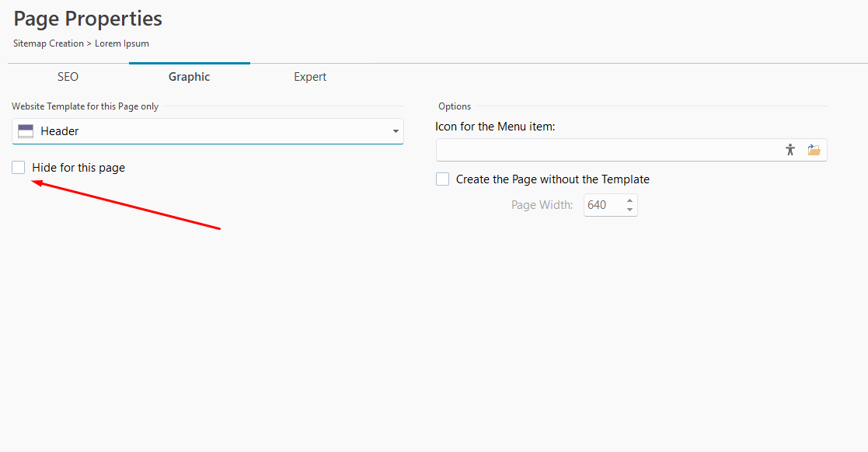This screenshot has width=868, height=452.
Task: Click the Page Width value field
Action: [601, 205]
